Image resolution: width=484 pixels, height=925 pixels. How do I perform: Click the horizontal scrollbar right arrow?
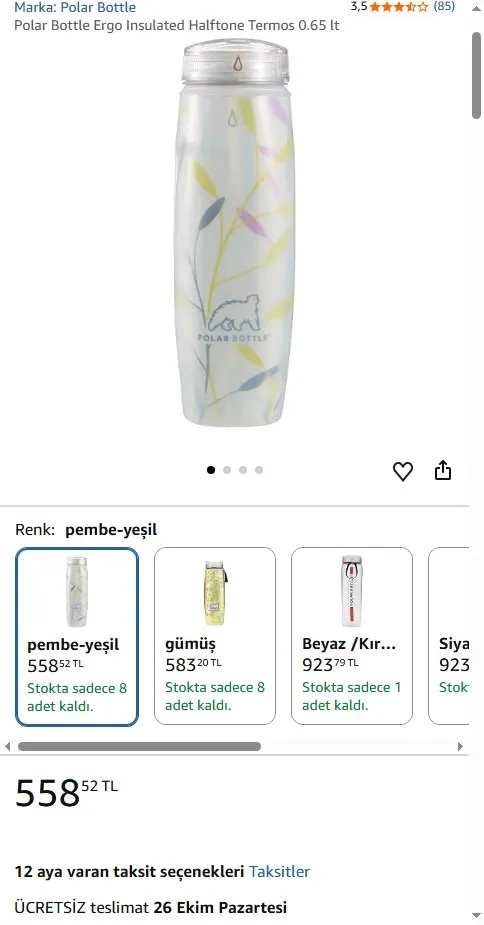[460, 746]
